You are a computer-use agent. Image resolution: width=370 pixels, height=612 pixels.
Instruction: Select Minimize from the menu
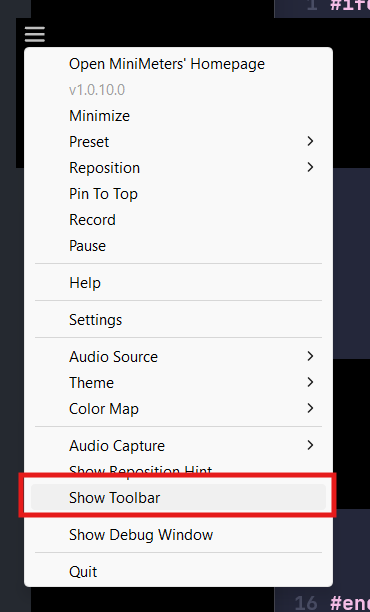click(178, 116)
